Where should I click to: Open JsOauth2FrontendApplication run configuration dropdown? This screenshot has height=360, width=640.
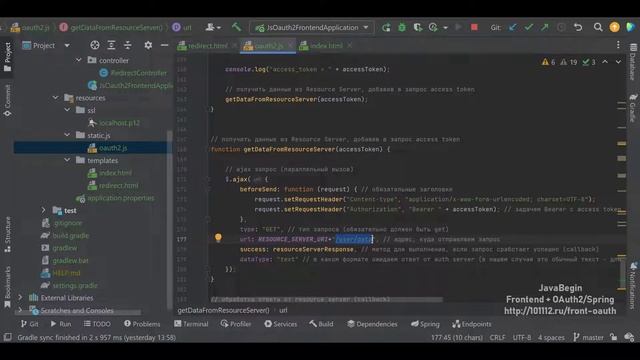(312, 28)
